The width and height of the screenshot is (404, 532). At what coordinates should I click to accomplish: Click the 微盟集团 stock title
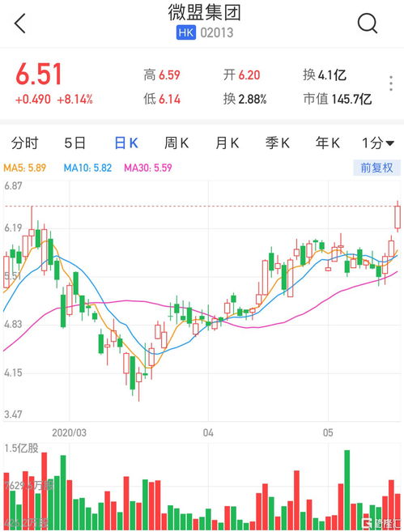205,13
